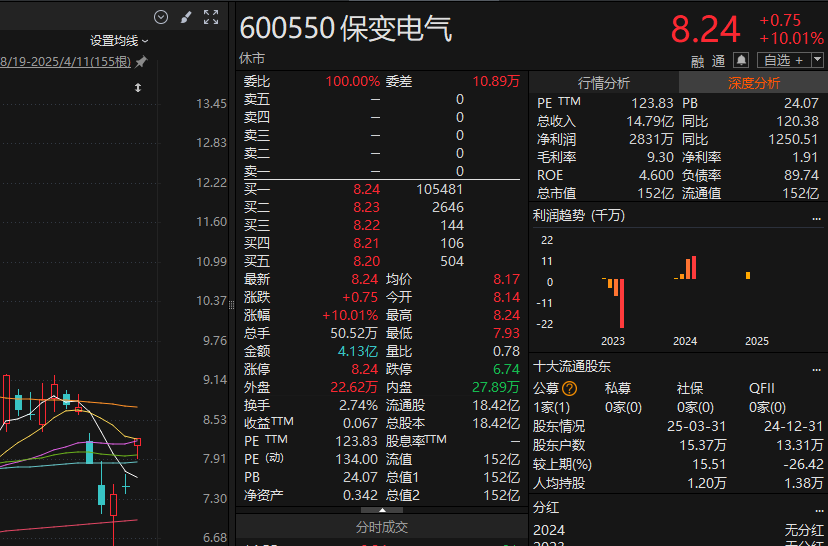Viewport: 828px width, 546px height.
Task: Click the 买一 volume 105481
Action: click(439, 189)
